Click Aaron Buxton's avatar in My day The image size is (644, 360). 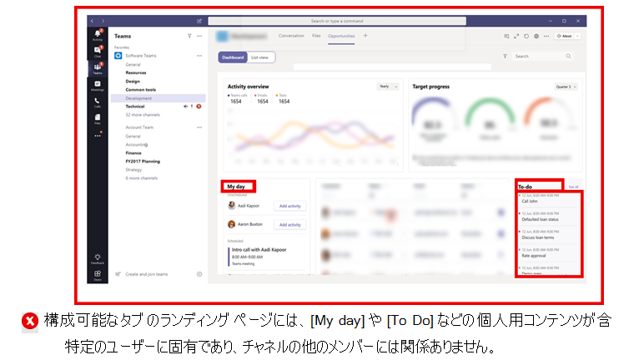click(232, 224)
